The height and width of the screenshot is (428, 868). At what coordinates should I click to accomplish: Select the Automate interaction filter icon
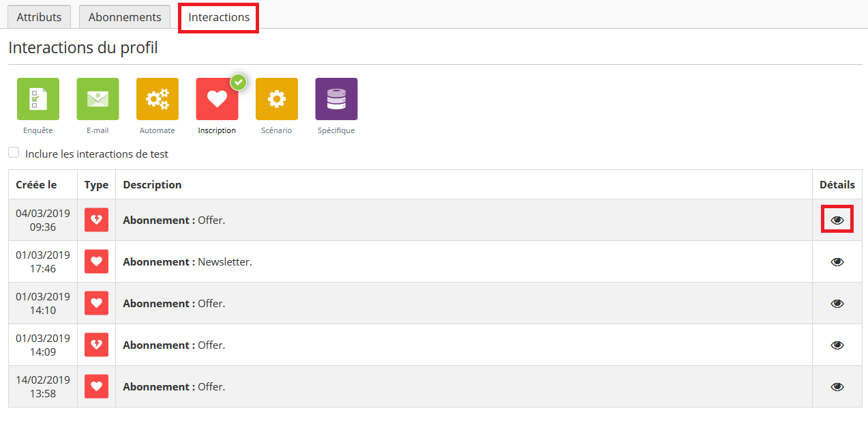[158, 99]
